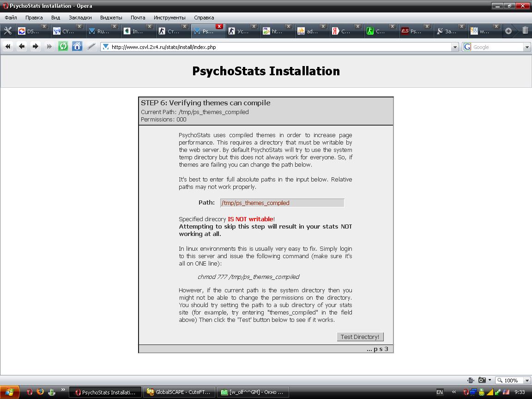532x399 pixels.
Task: Launch Firefox from quick launch
Action: (40, 392)
